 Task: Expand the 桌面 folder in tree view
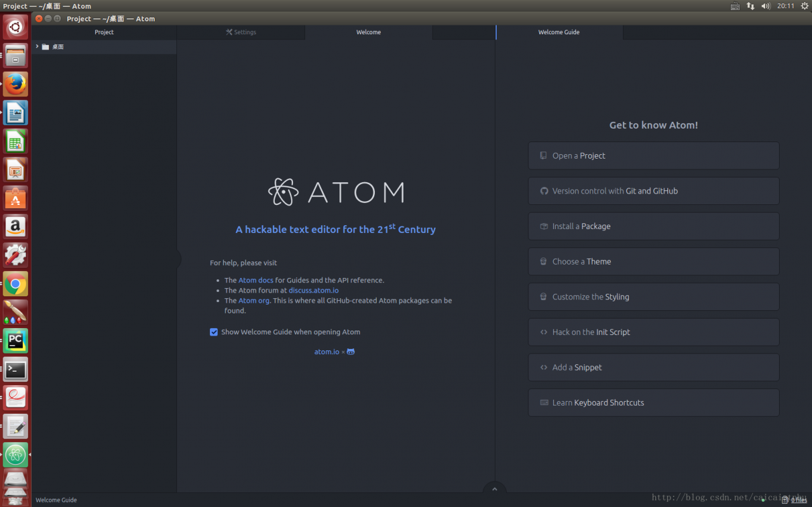pos(37,46)
